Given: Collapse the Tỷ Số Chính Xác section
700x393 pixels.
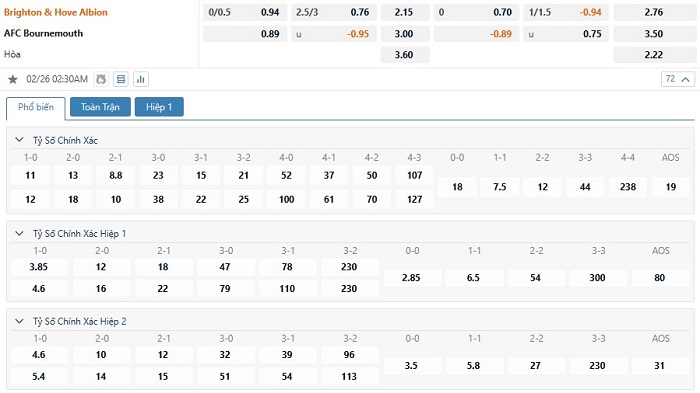Looking at the screenshot, I should (x=19, y=140).
